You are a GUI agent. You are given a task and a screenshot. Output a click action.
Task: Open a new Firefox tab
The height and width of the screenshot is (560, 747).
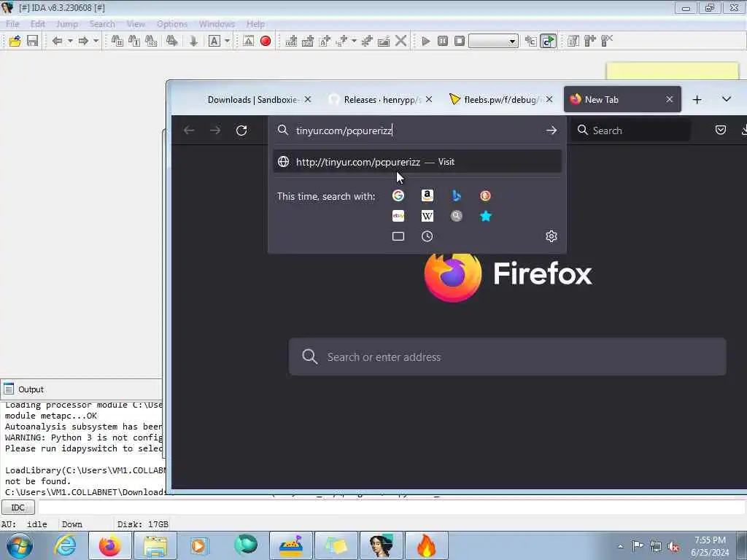697,99
